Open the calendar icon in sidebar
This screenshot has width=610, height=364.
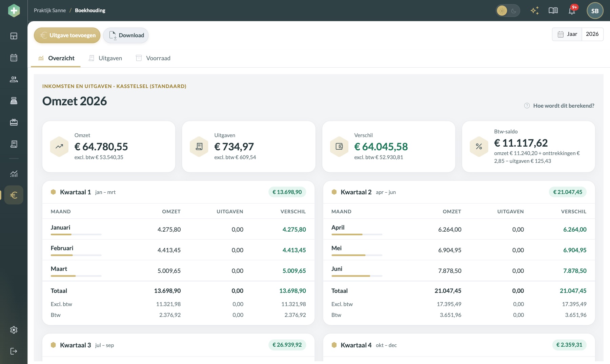pyautogui.click(x=14, y=58)
